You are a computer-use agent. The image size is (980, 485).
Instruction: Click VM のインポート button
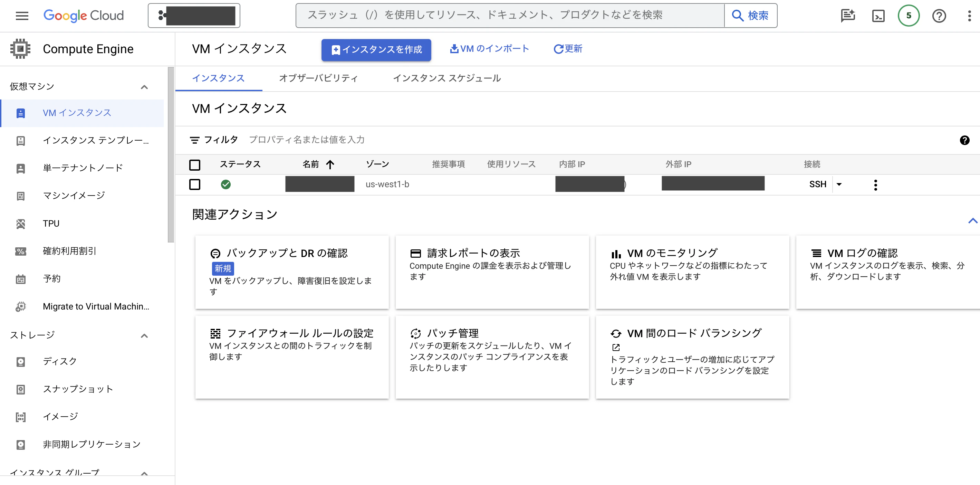489,49
